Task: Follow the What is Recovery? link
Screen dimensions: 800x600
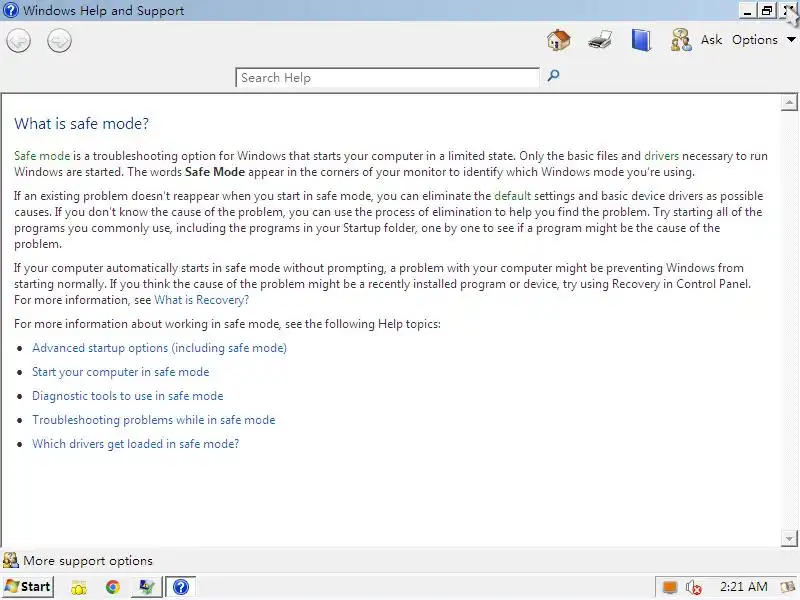Action: click(x=202, y=300)
